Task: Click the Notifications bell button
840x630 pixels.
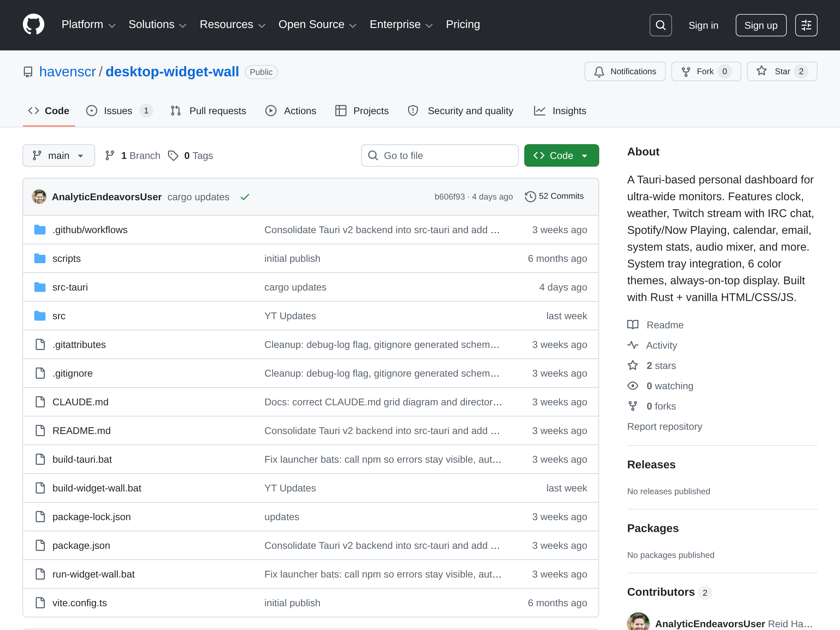Action: 625,71
